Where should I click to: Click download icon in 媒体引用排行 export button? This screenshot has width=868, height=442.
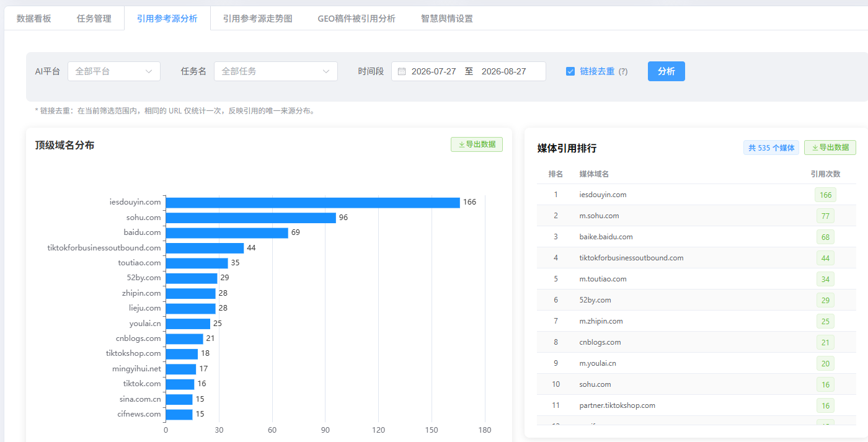click(x=815, y=148)
